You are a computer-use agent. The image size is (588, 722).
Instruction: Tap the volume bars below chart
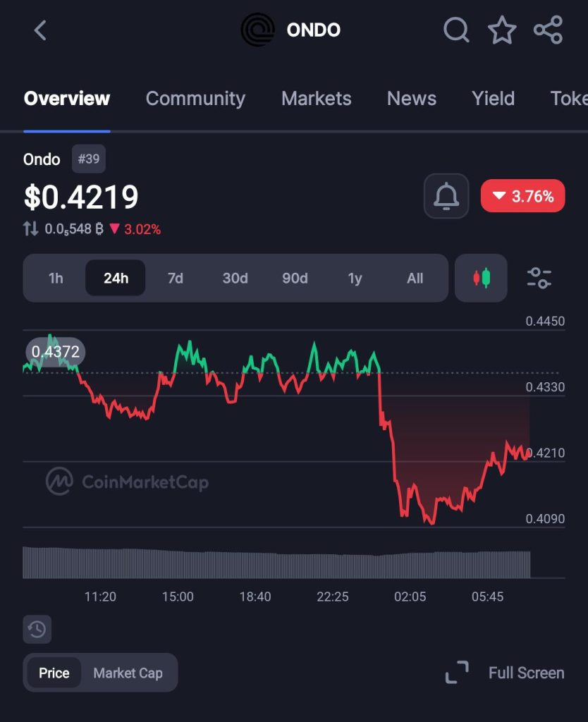[276, 563]
